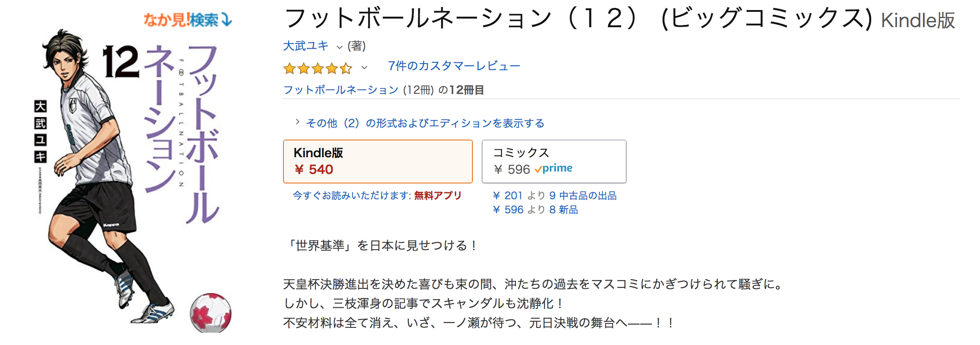The height and width of the screenshot is (345, 980).
Task: Expand the その他(2) formats chevron arrow
Action: [x=298, y=122]
